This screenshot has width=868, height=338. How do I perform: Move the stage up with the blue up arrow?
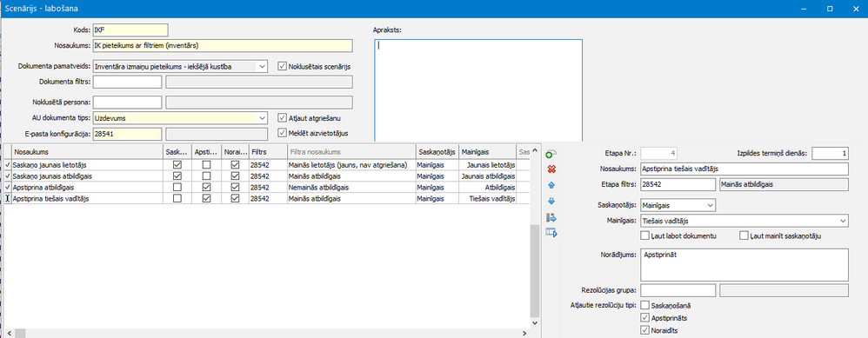tap(551, 185)
